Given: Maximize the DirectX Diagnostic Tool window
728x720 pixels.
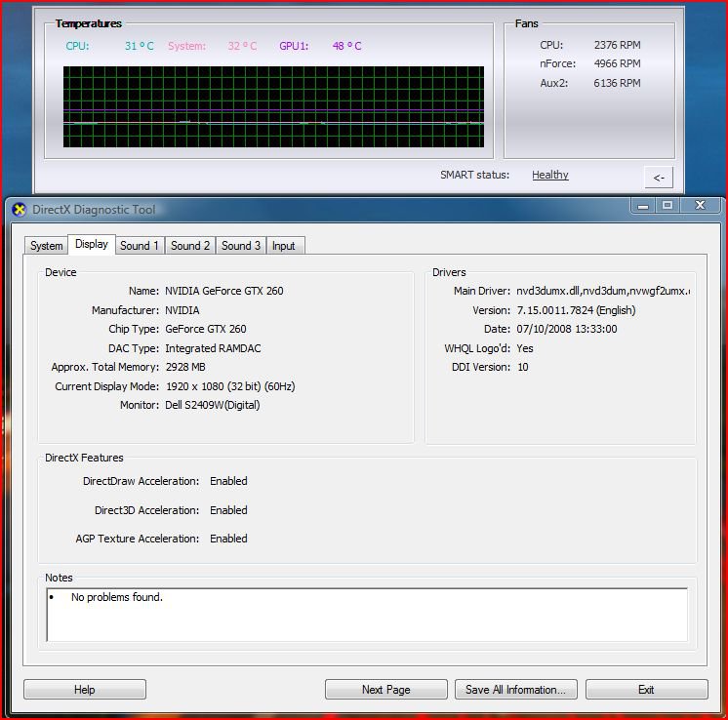Looking at the screenshot, I should click(667, 206).
